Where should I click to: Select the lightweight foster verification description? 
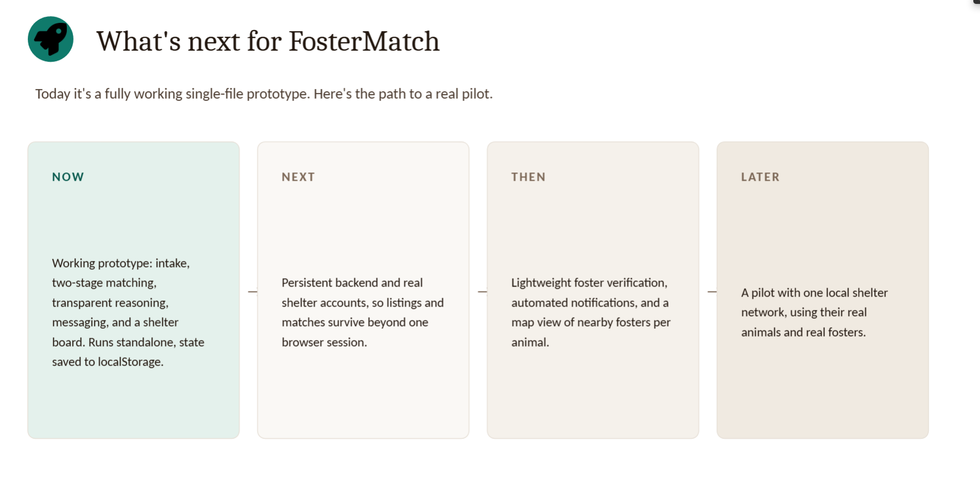[591, 312]
